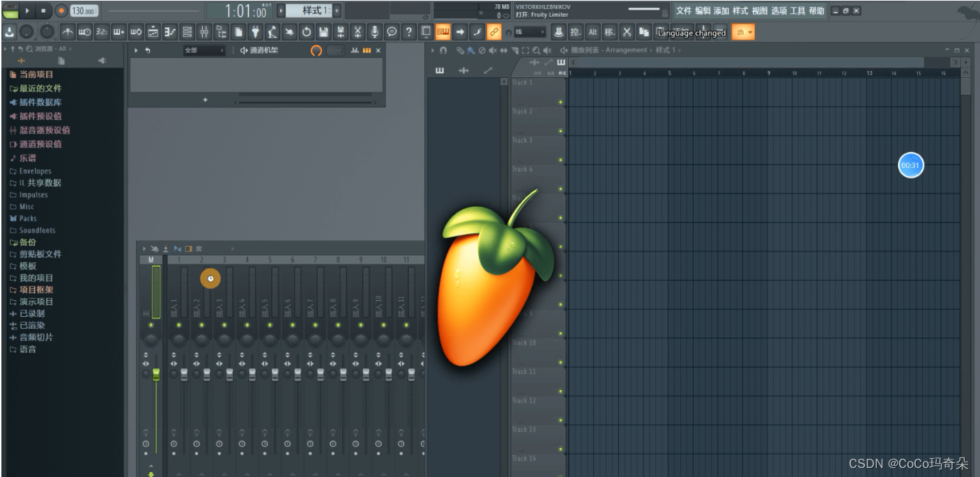
Task: Open 插件预设值 in the browser
Action: (36, 116)
